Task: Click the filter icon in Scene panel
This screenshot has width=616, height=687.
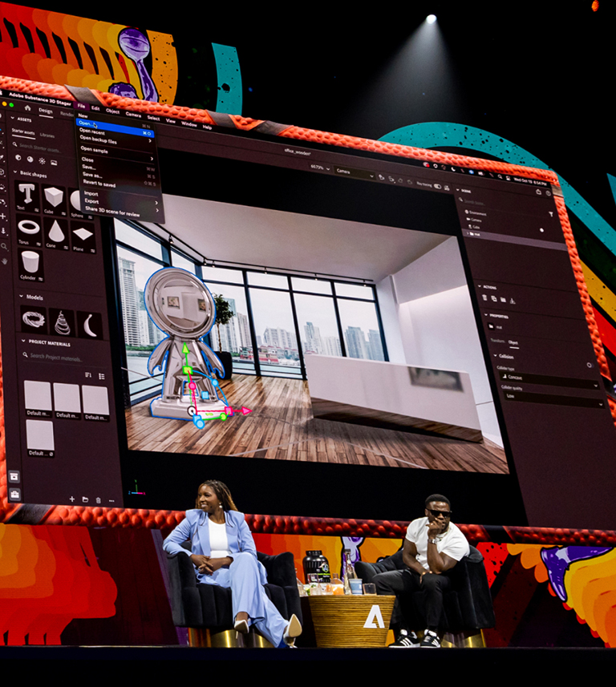Action: 550,215
